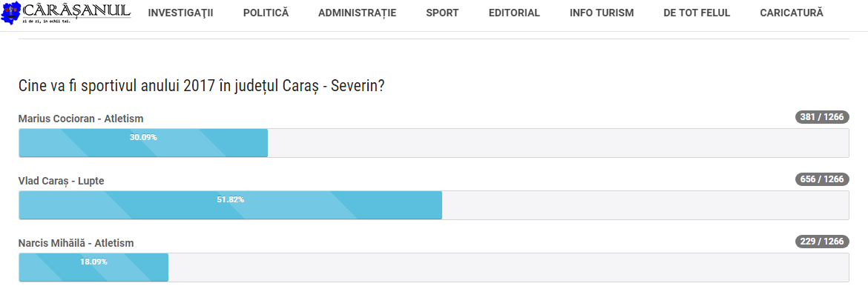Open the Investigații menu item
The image size is (868, 286).
180,13
